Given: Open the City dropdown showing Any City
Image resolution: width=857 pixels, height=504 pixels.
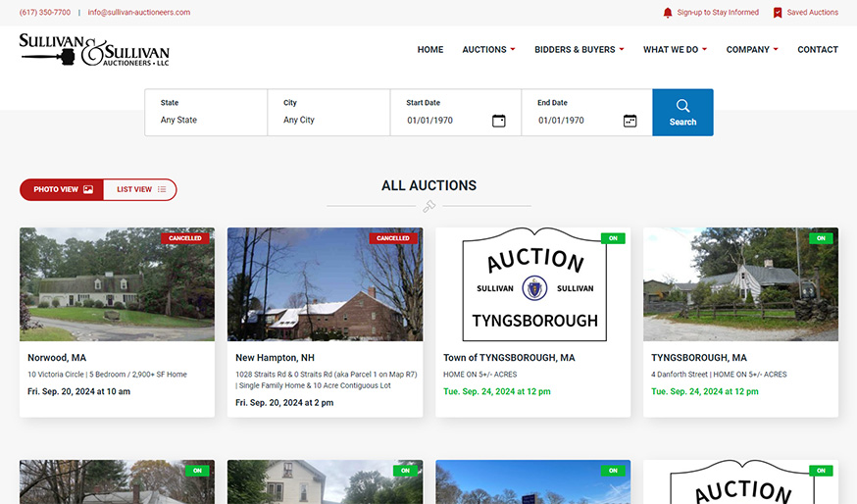Looking at the screenshot, I should pyautogui.click(x=329, y=113).
